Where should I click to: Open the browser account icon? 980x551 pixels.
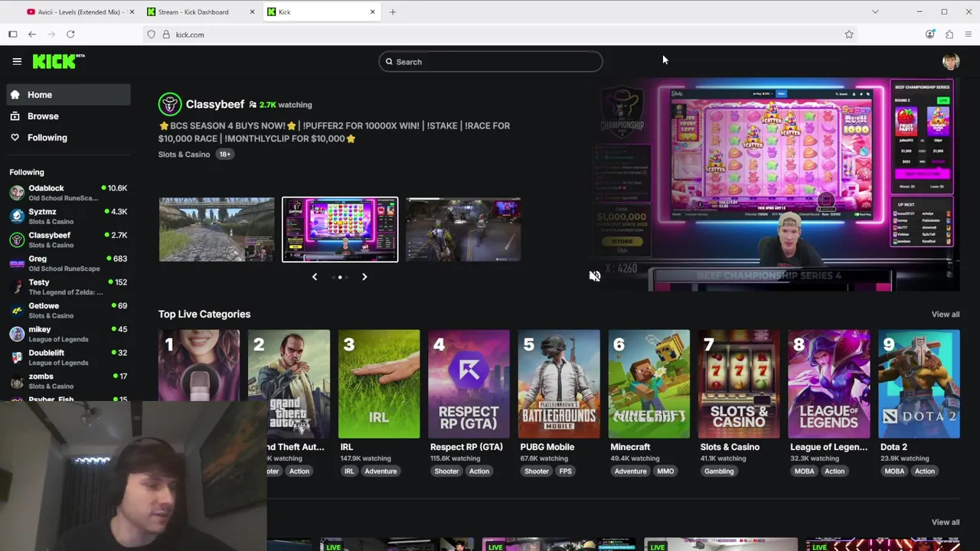click(930, 34)
